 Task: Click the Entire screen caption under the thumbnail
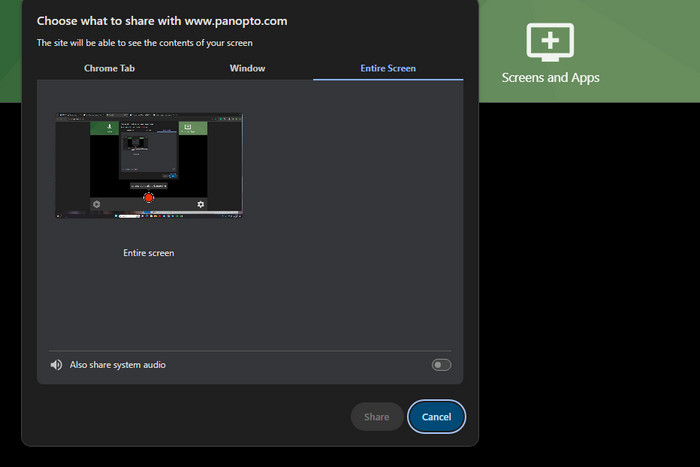149,253
